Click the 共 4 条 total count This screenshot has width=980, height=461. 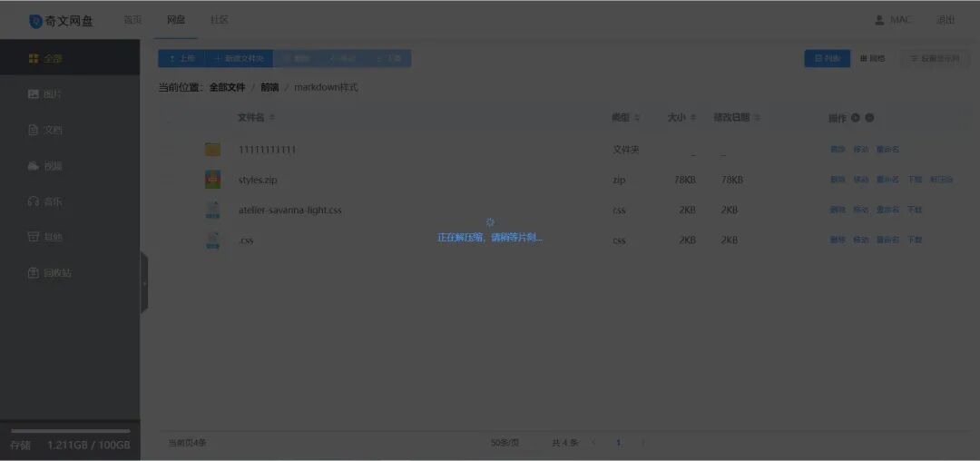click(565, 443)
